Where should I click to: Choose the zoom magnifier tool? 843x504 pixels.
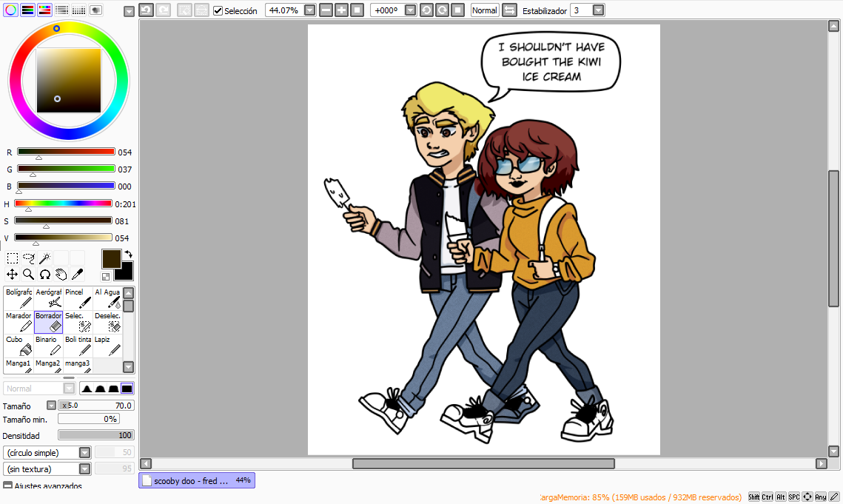28,275
